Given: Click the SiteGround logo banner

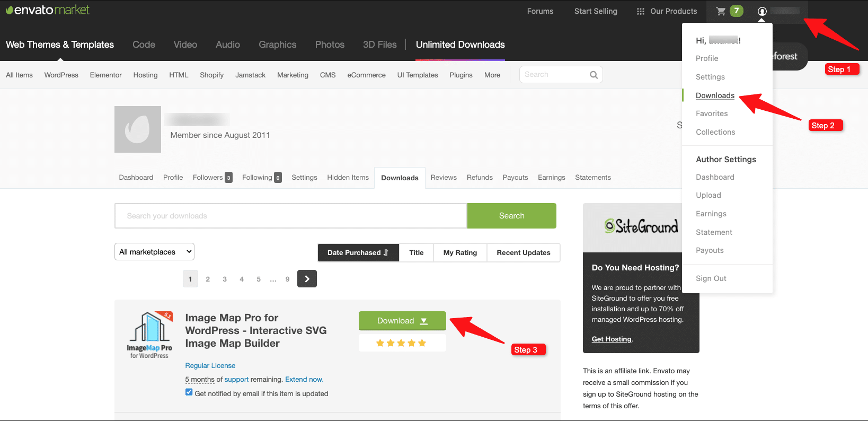Looking at the screenshot, I should pos(641,227).
